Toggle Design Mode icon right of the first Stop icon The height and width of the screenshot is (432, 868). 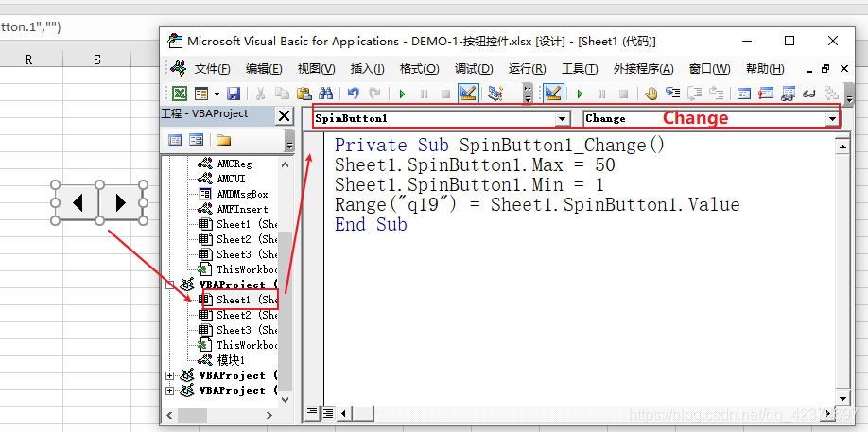click(468, 94)
